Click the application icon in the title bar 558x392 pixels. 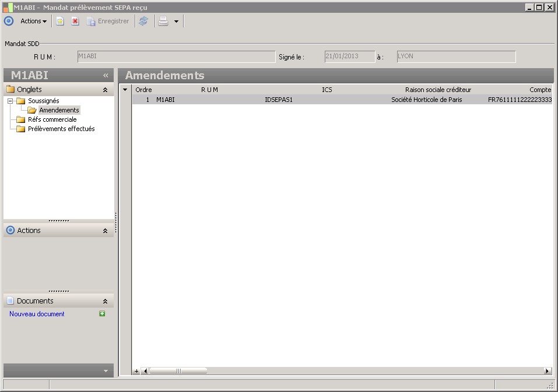click(8, 8)
